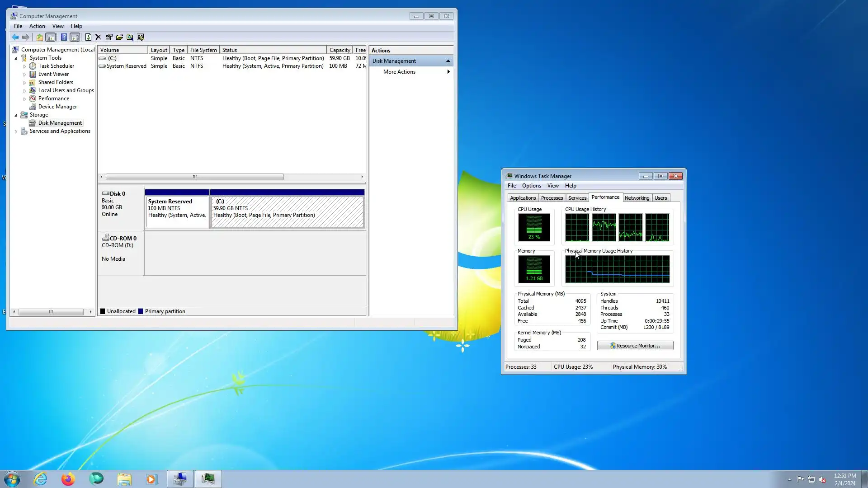Select Device Manager in the tree
The image size is (868, 488).
pos(57,107)
